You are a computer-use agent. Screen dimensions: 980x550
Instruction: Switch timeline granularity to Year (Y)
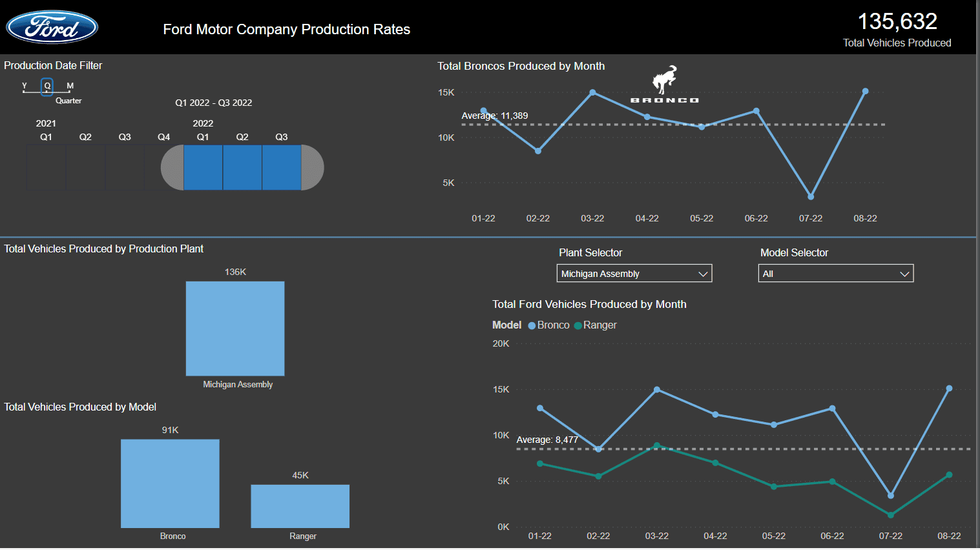(x=25, y=87)
